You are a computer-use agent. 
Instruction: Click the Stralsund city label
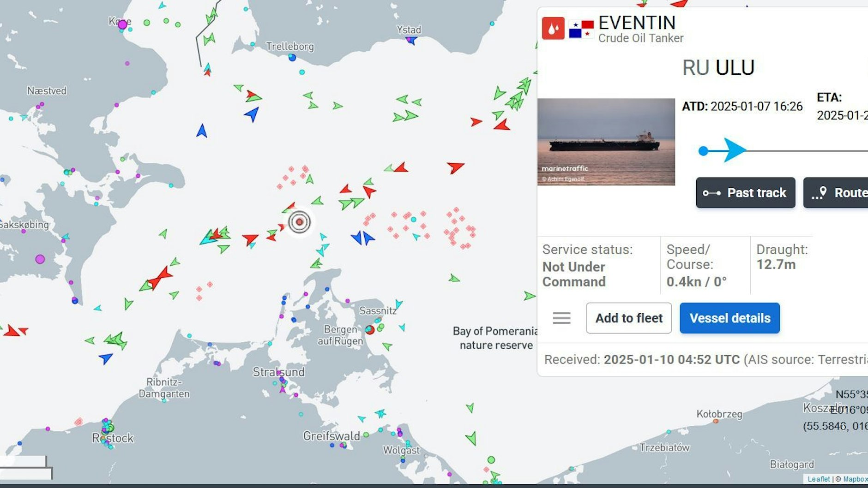(278, 372)
